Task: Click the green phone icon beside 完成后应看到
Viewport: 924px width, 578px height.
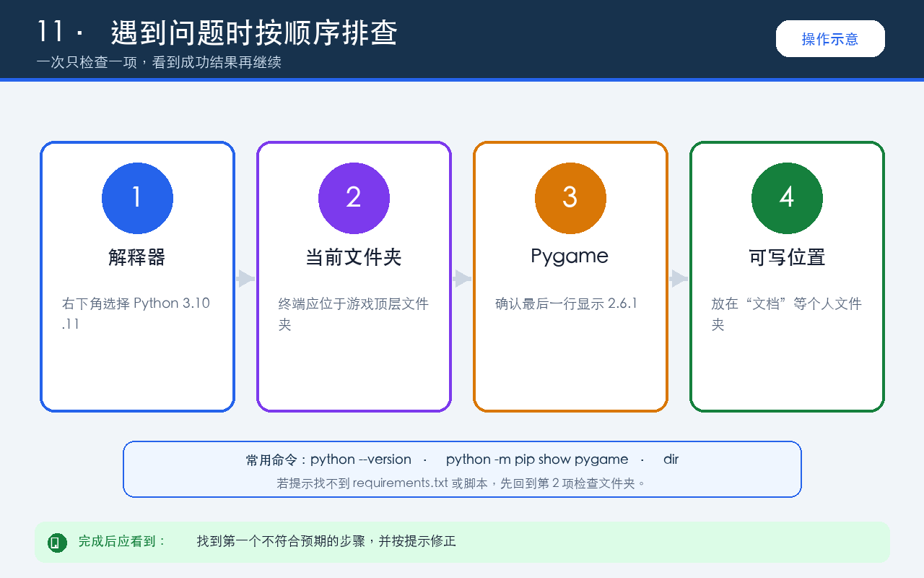Action: click(x=57, y=542)
